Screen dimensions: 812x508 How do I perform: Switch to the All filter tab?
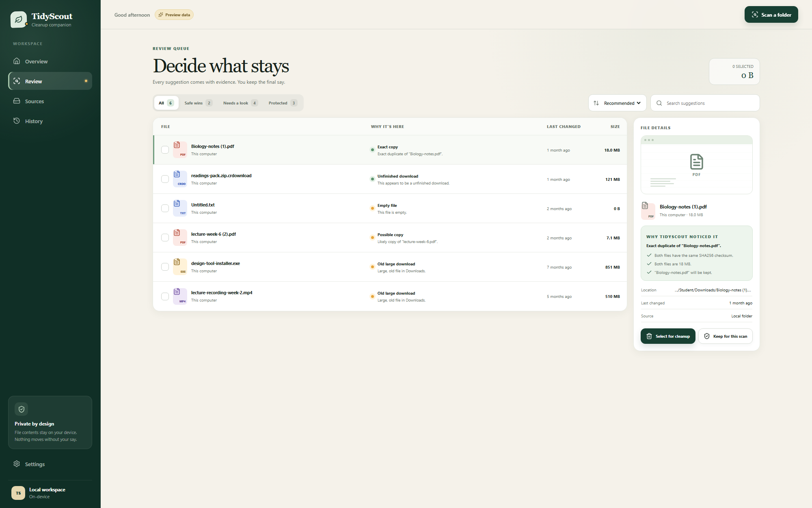click(166, 103)
